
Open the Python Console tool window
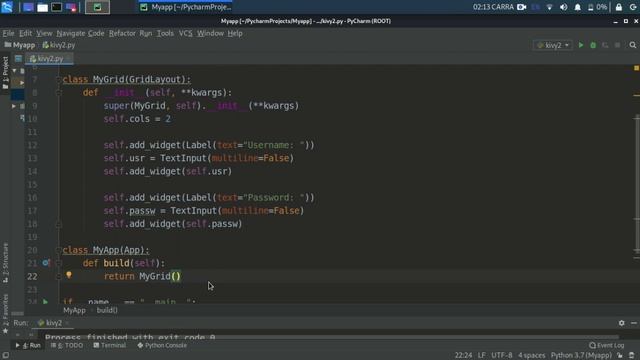click(162, 345)
